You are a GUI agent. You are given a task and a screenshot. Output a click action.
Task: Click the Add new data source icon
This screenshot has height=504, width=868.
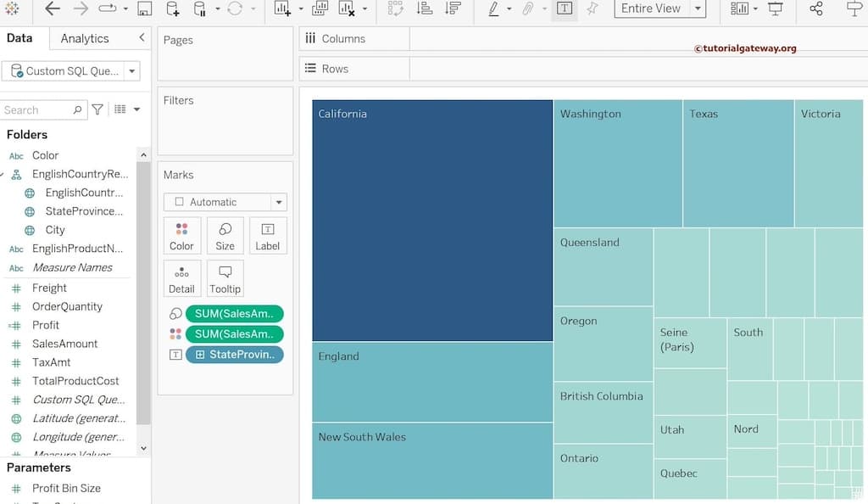coord(172,8)
